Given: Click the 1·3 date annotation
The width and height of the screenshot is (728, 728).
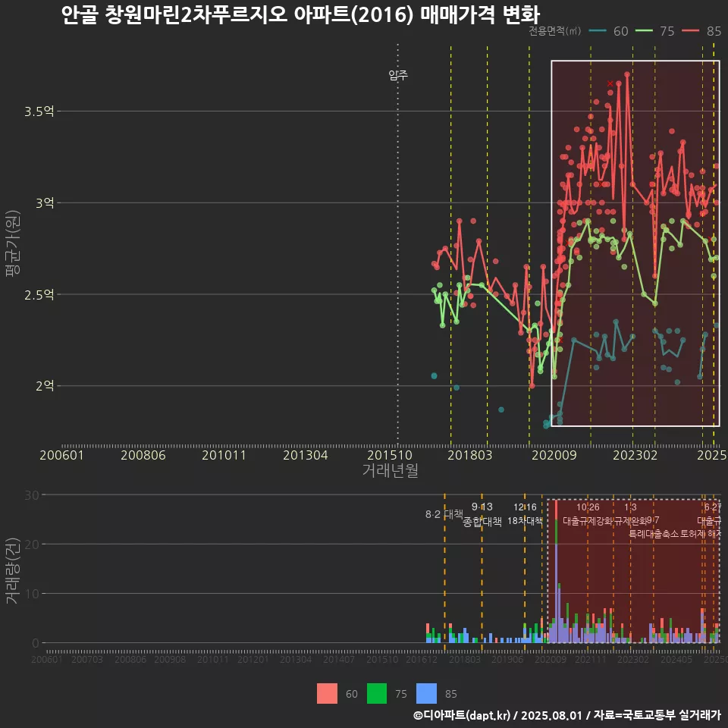Looking at the screenshot, I should coord(630,507).
